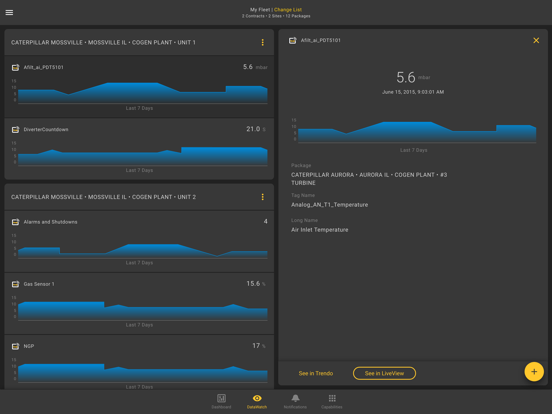Screen dimensions: 552x414
Task: Open the Notifications bell tab
Action: point(295,401)
